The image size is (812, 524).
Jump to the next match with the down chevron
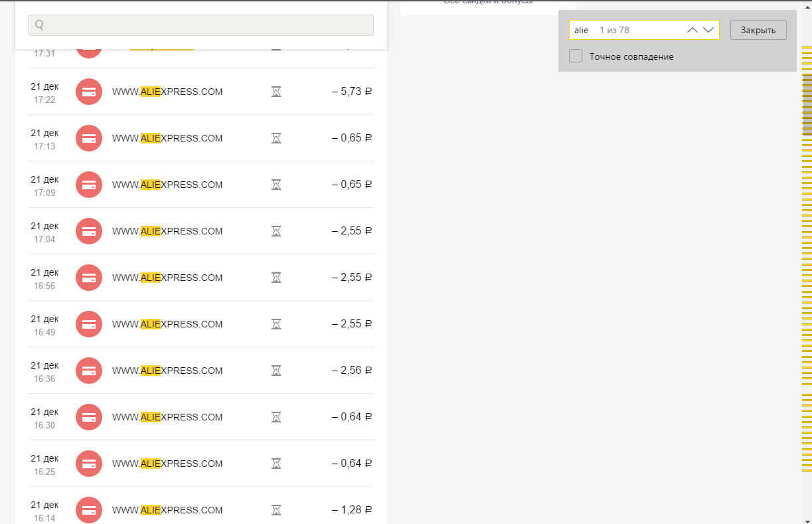click(x=708, y=30)
